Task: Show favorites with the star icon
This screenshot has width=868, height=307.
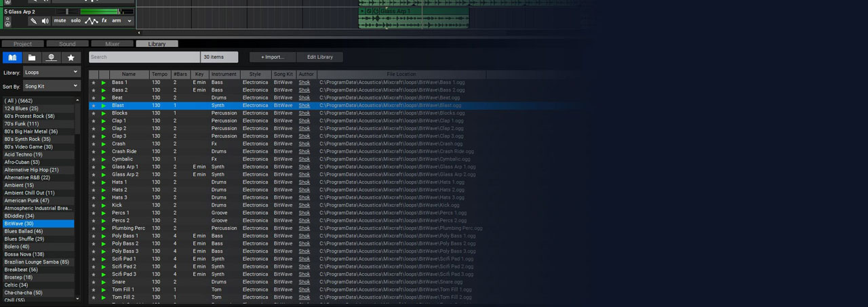Action: pos(71,58)
